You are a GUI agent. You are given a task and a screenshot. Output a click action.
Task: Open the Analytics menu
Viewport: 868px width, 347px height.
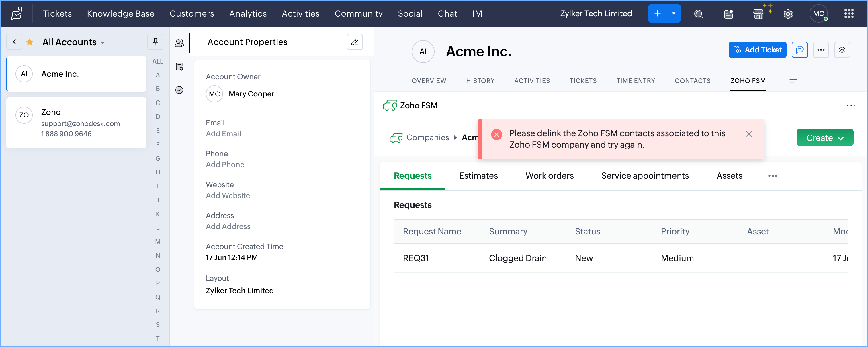click(x=248, y=14)
